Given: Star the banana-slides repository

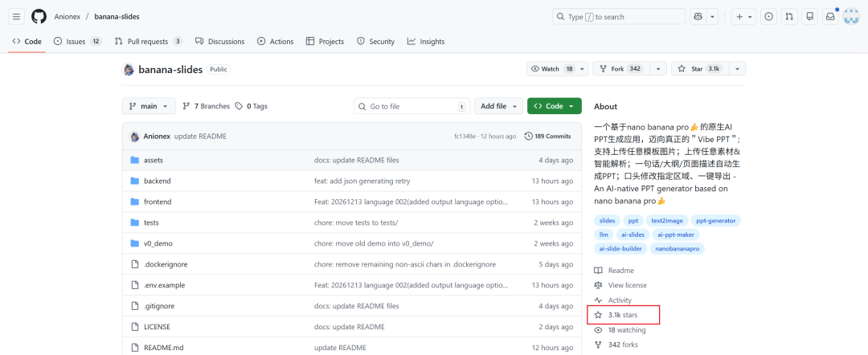Looking at the screenshot, I should [x=700, y=68].
